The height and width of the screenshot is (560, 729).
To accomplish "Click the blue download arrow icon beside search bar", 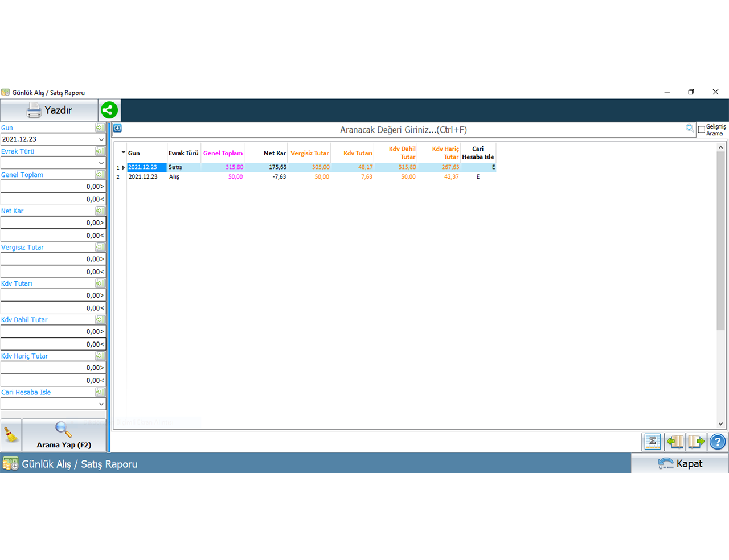I will (x=117, y=129).
